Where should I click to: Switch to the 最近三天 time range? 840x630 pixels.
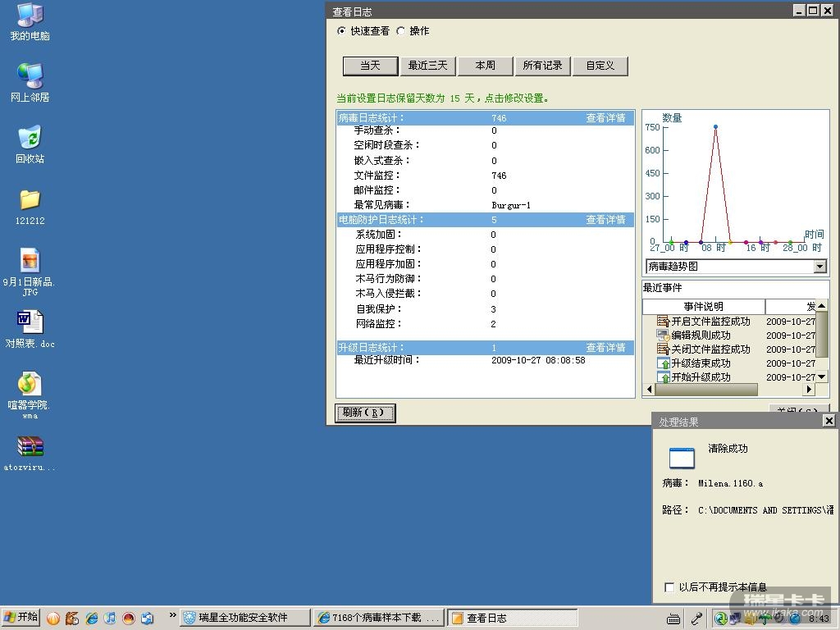pyautogui.click(x=428, y=66)
